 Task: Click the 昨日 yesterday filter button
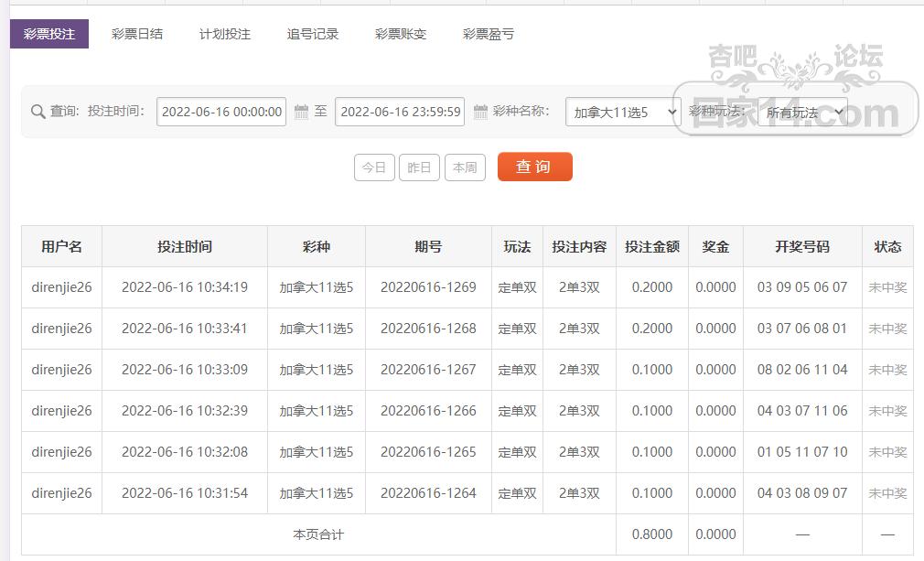pos(419,167)
